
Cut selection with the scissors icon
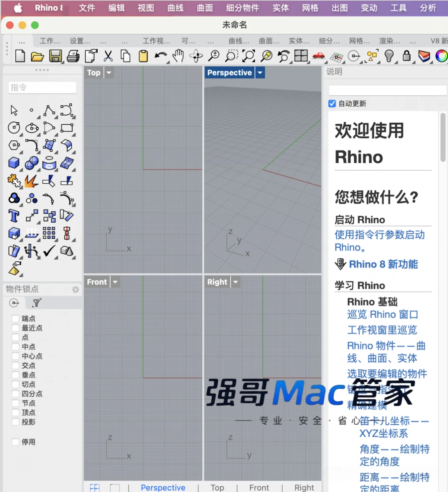(x=108, y=56)
